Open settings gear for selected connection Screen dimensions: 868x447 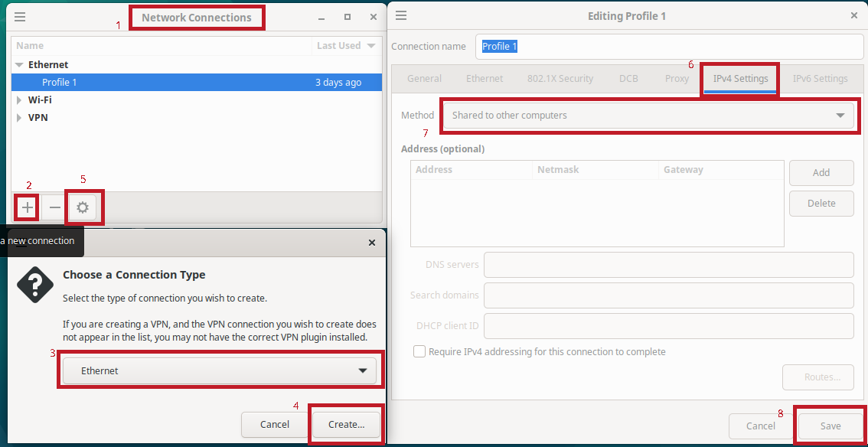tap(83, 207)
